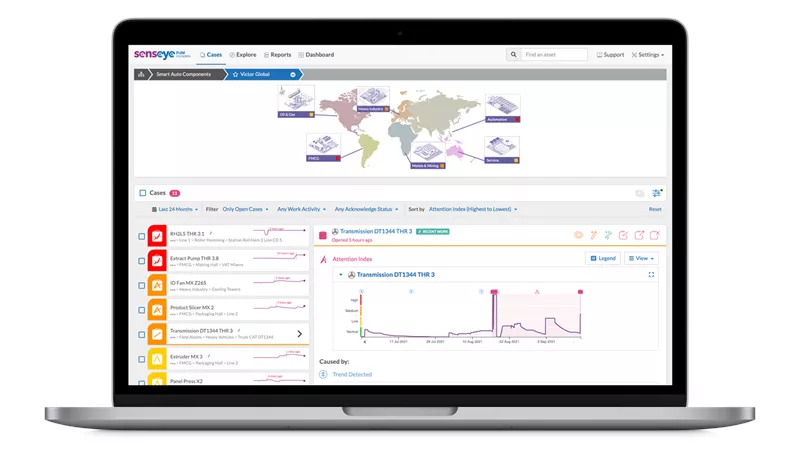This screenshot has width=800, height=450.
Task: Select all cases checkbox
Action: click(x=143, y=193)
